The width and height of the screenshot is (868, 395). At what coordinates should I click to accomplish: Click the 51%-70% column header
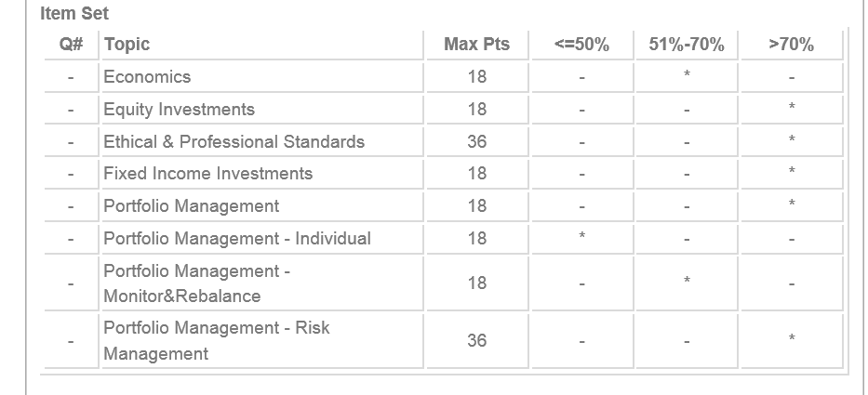coord(687,45)
